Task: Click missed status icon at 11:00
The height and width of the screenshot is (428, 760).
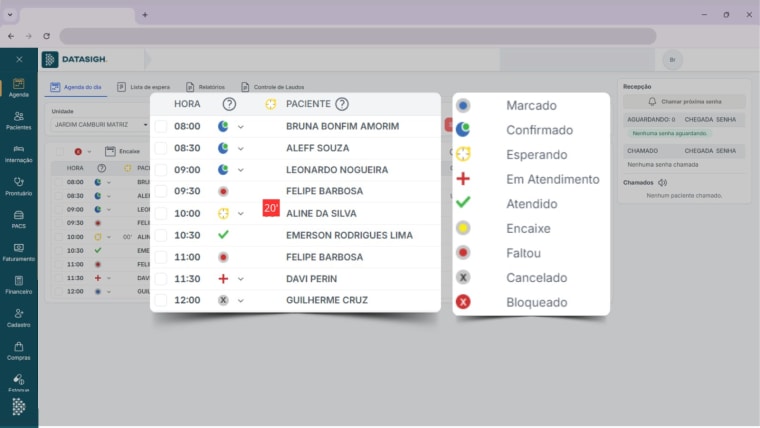Action: tap(223, 257)
